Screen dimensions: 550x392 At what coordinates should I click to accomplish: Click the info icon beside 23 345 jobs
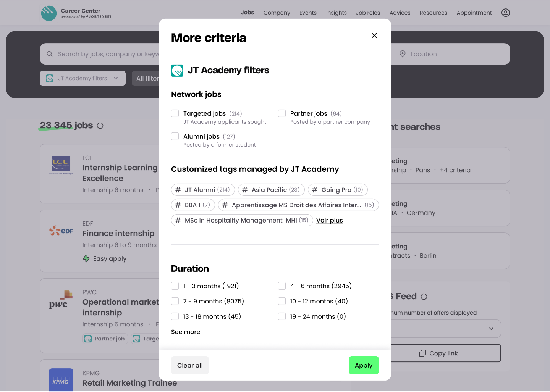click(100, 126)
